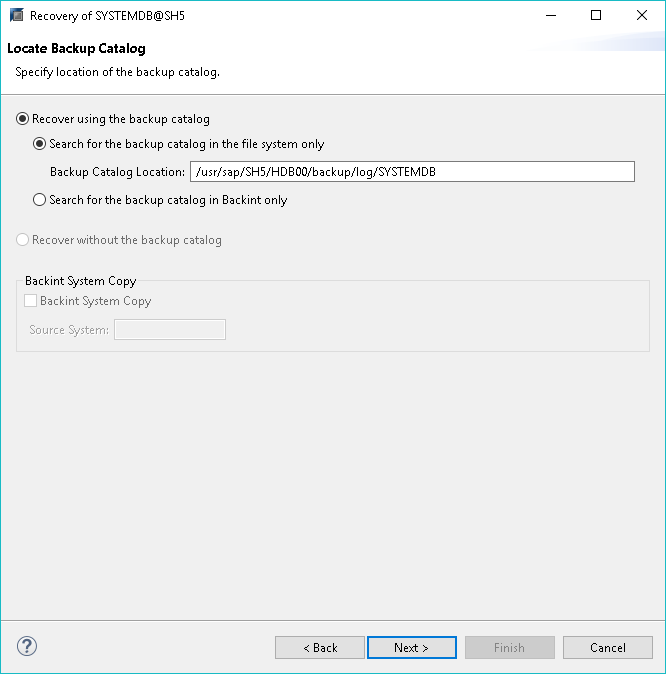Click the Backup Catalog Location path field
Viewport: 666px width, 674px height.
click(412, 172)
